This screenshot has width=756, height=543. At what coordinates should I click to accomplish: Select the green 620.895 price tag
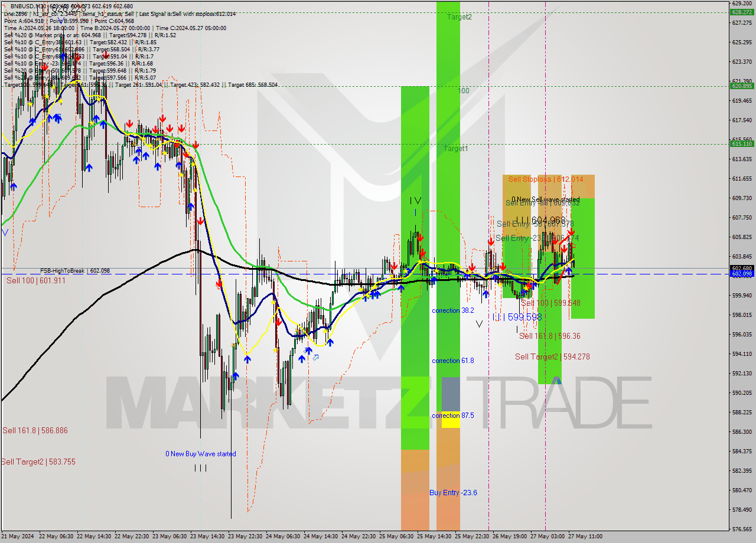click(x=742, y=86)
